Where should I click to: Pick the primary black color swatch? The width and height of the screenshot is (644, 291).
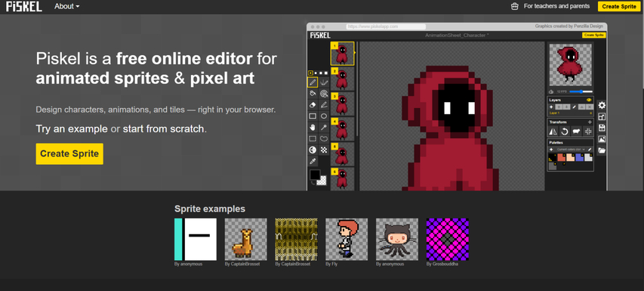(315, 175)
